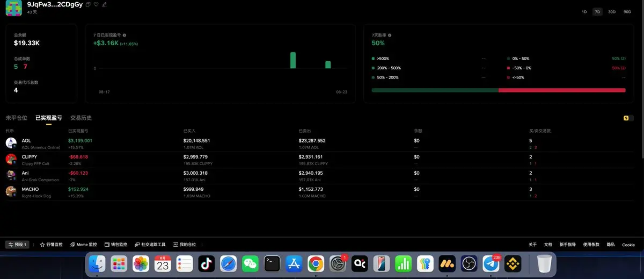Sort by 已实现盈亏 column header
Screen dimensions: 644x279
pyautogui.click(x=78, y=131)
